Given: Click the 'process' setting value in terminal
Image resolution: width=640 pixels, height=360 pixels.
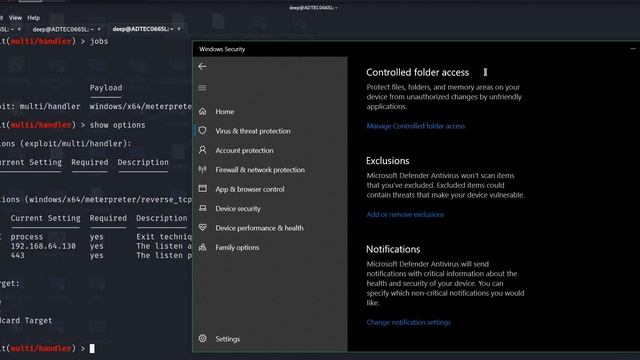Looking at the screenshot, I should (27, 237).
